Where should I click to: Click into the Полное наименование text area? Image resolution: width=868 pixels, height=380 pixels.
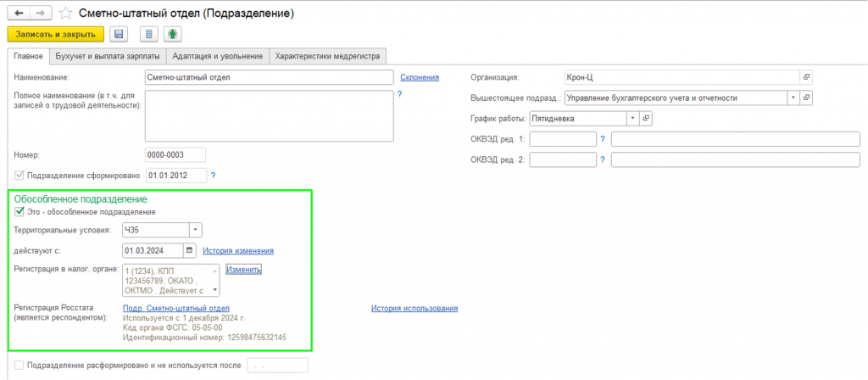(269, 115)
